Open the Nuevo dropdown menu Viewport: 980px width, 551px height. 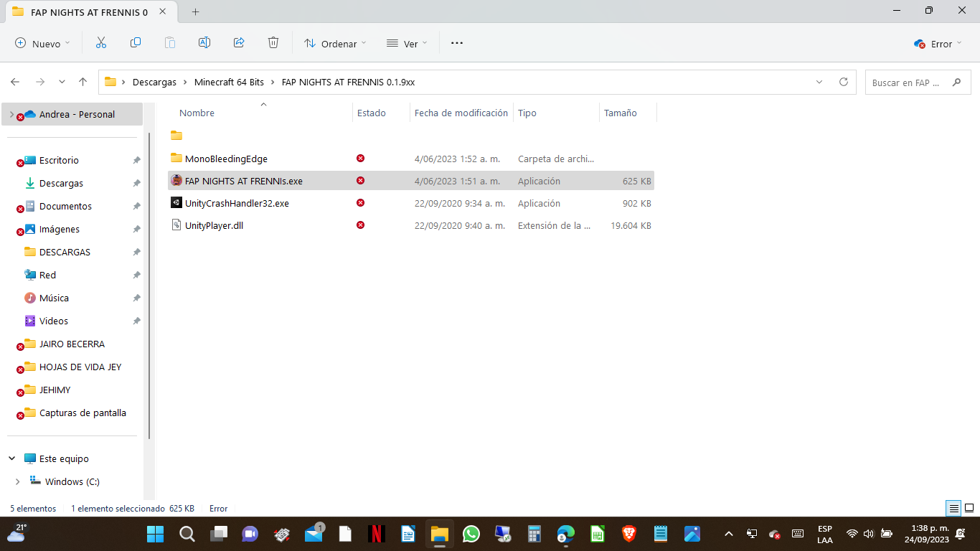point(43,43)
